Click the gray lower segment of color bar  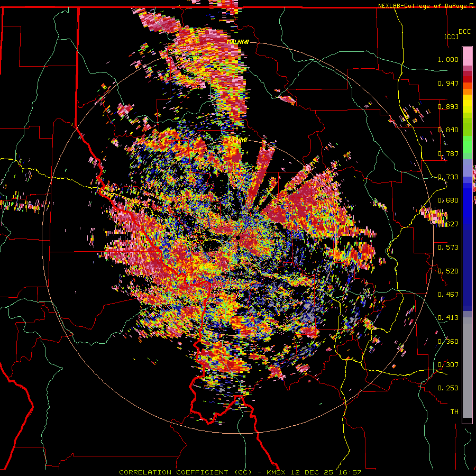click(467, 368)
